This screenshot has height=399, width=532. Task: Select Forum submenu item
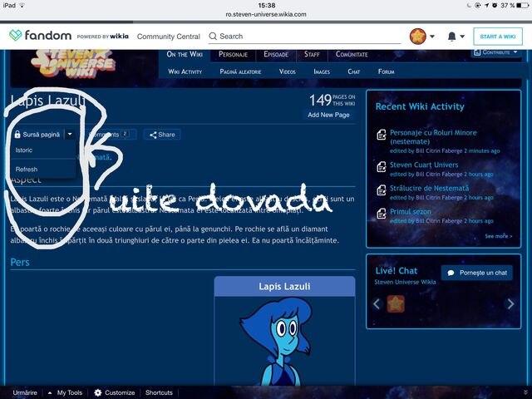pos(386,71)
